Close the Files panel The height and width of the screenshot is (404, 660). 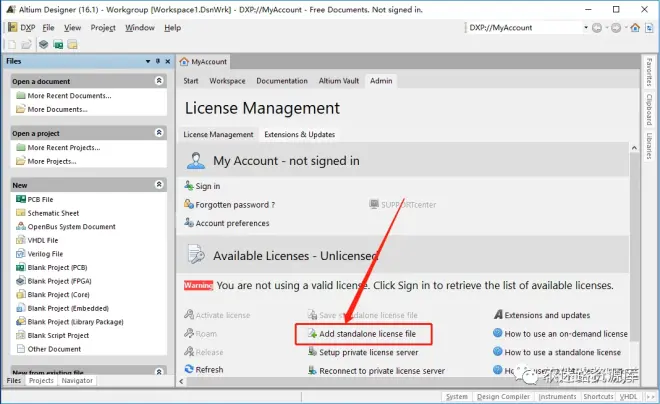pyautogui.click(x=168, y=61)
